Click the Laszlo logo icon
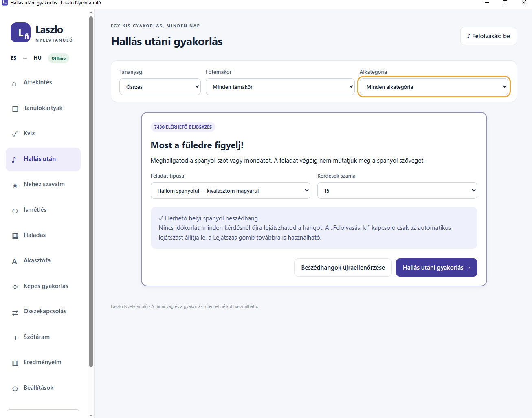The height and width of the screenshot is (418, 532). click(x=20, y=33)
